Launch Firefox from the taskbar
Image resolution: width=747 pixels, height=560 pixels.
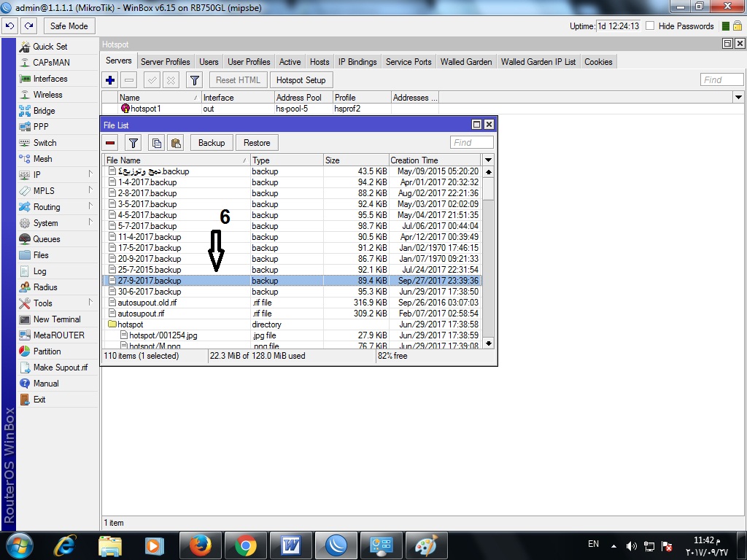coord(201,545)
